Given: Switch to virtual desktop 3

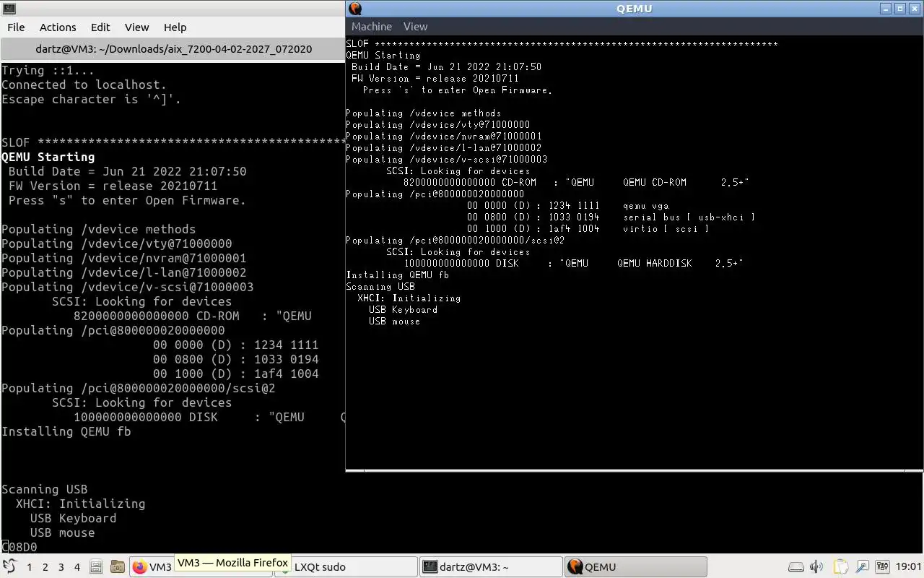Looking at the screenshot, I should point(61,567).
